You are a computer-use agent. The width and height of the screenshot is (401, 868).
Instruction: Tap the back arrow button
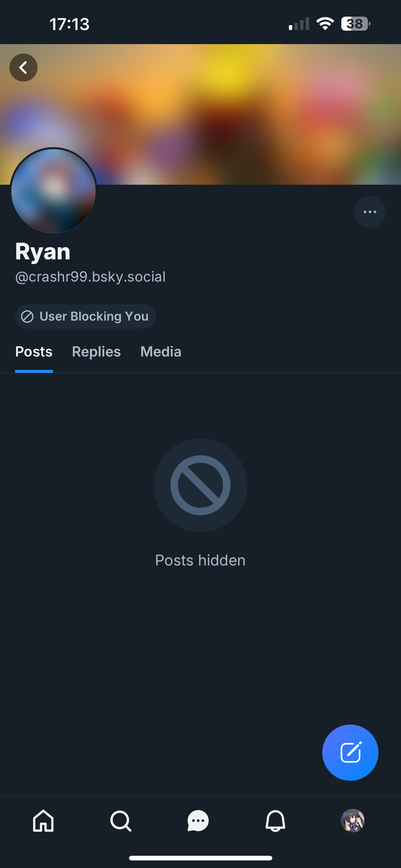pyautogui.click(x=23, y=68)
